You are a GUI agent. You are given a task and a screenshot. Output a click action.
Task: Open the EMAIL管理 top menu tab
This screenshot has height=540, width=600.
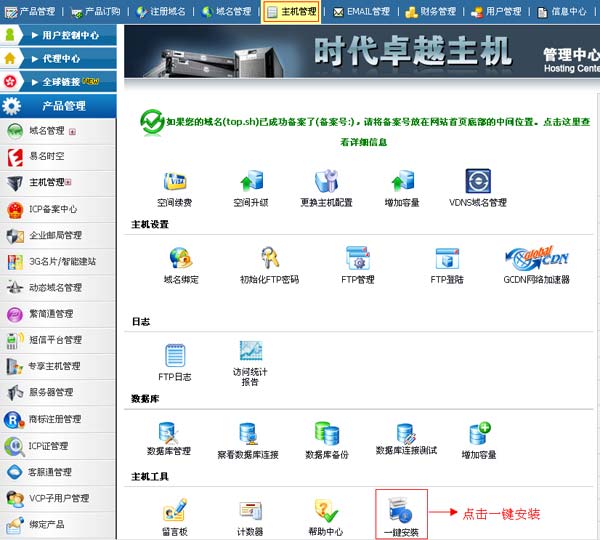click(361, 12)
